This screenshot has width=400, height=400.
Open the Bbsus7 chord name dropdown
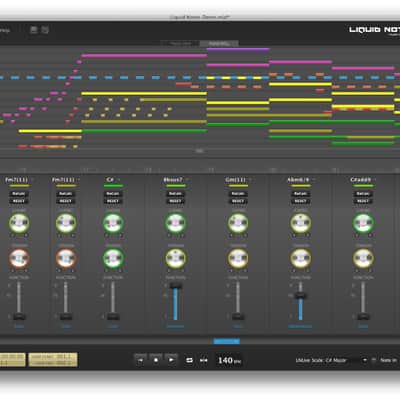[x=187, y=180]
